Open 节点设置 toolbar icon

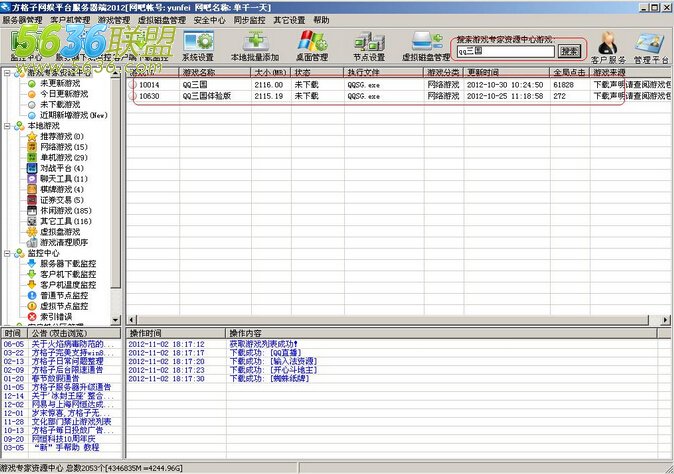coord(369,46)
